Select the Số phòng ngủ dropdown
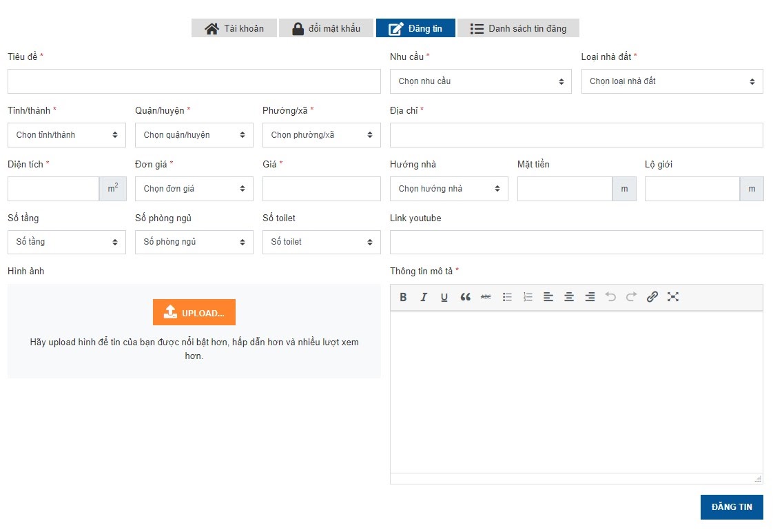773x532 pixels. [x=194, y=242]
